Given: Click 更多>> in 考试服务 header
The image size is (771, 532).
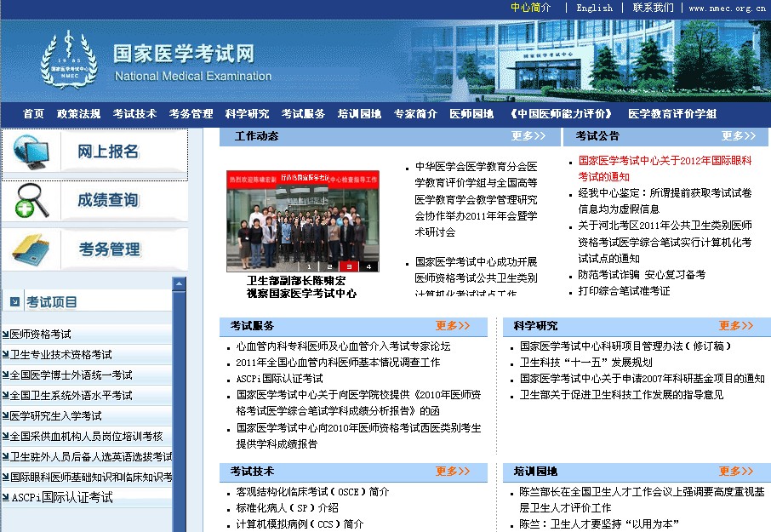Looking at the screenshot, I should pyautogui.click(x=453, y=325).
